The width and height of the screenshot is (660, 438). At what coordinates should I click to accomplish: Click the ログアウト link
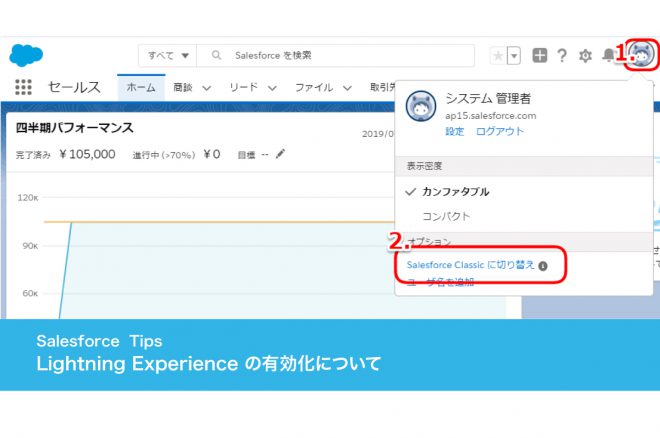(x=500, y=131)
